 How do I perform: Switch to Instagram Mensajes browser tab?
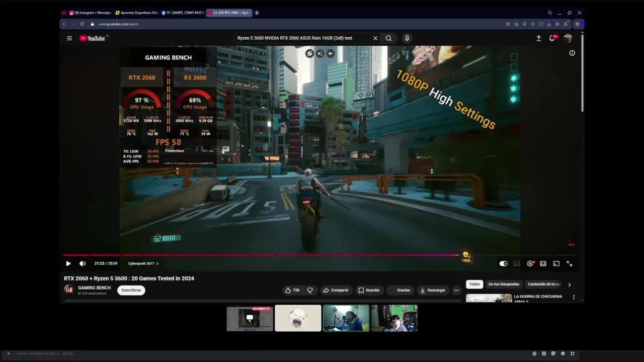(x=91, y=13)
